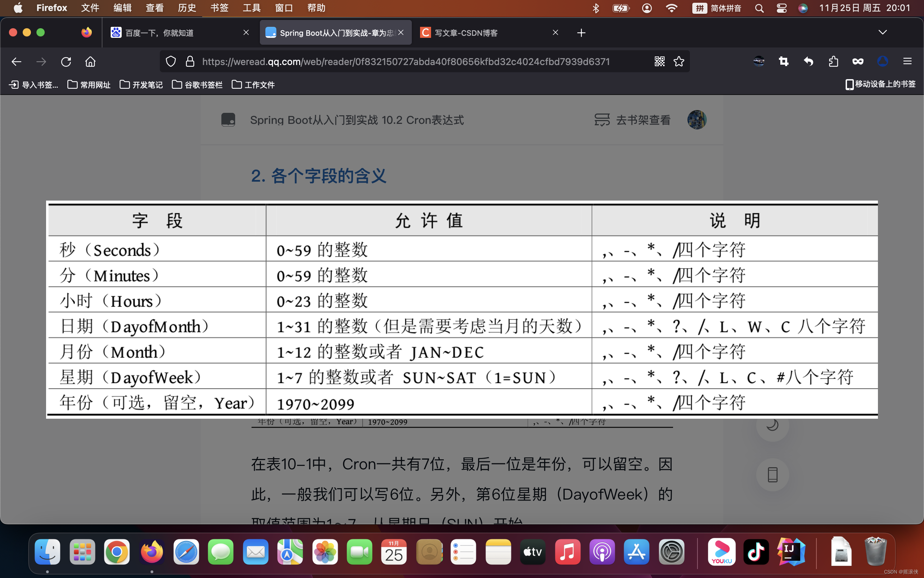The image size is (924, 578).
Task: Open Spotlight search magnifier
Action: pyautogui.click(x=759, y=8)
